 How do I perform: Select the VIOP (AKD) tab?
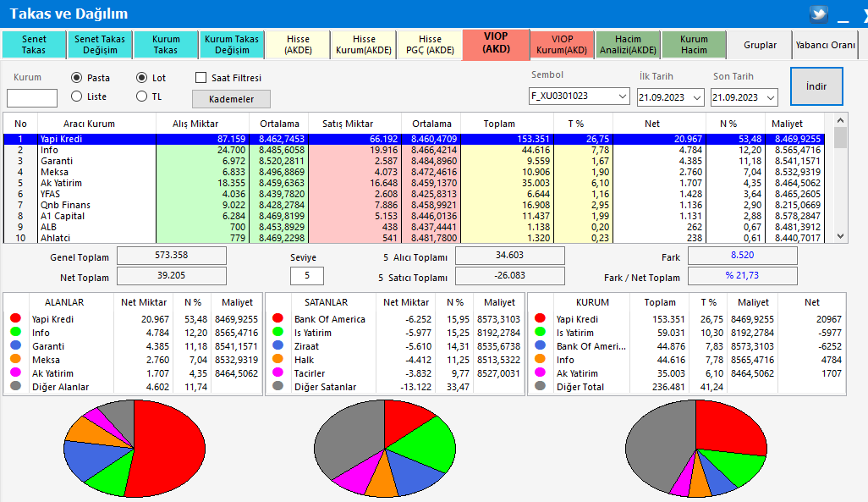(496, 43)
